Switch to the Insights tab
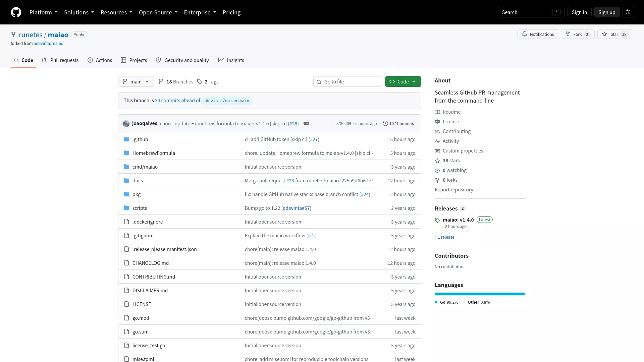This screenshot has height=362, width=644. pyautogui.click(x=231, y=60)
